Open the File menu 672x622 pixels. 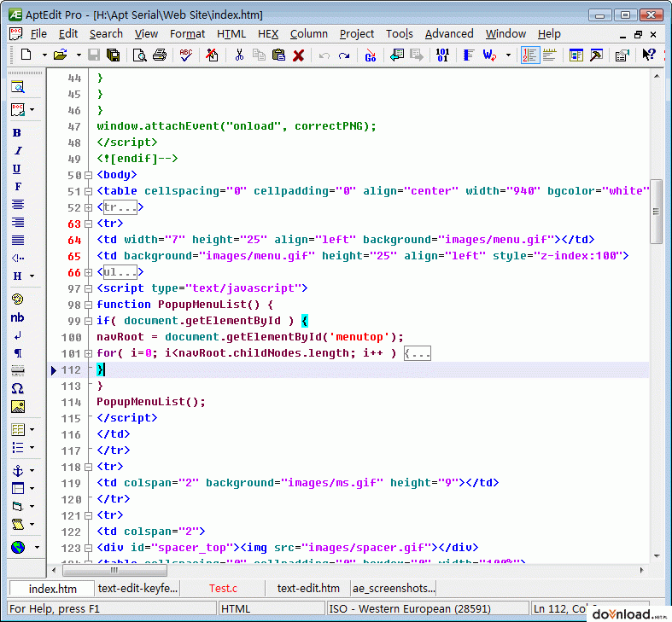coord(38,34)
